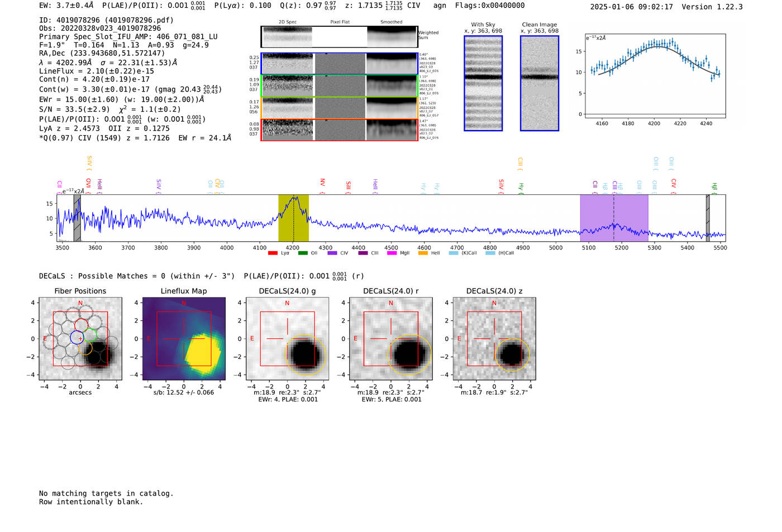Open the With Sky cutout image
782x532 pixels.
(483, 83)
